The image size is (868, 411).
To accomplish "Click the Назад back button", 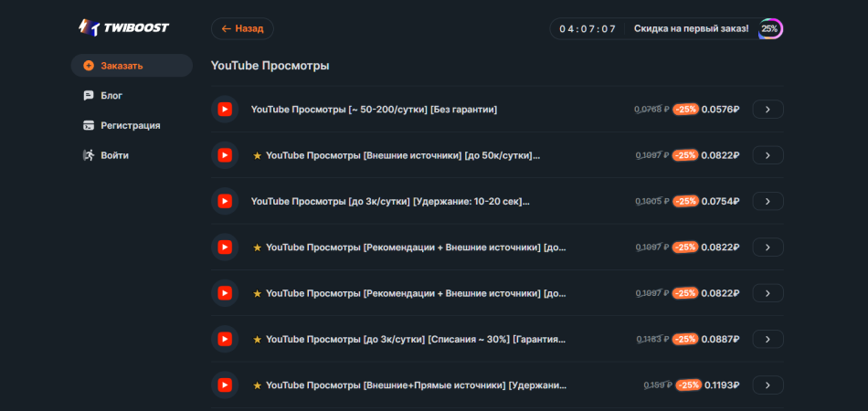I will 242,28.
